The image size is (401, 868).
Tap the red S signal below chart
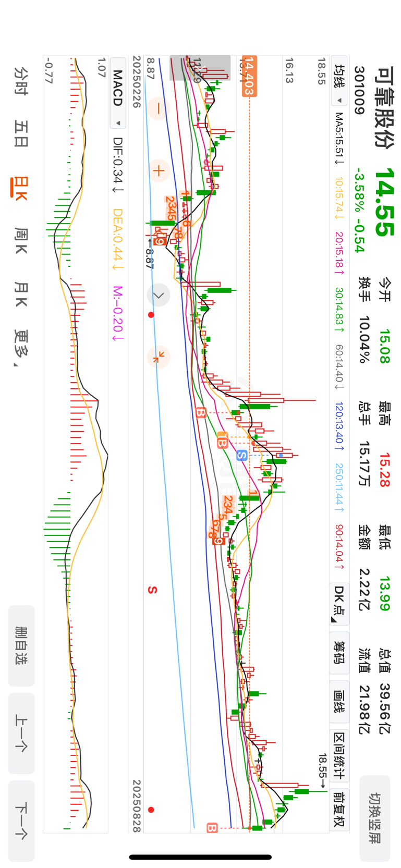pos(152,590)
